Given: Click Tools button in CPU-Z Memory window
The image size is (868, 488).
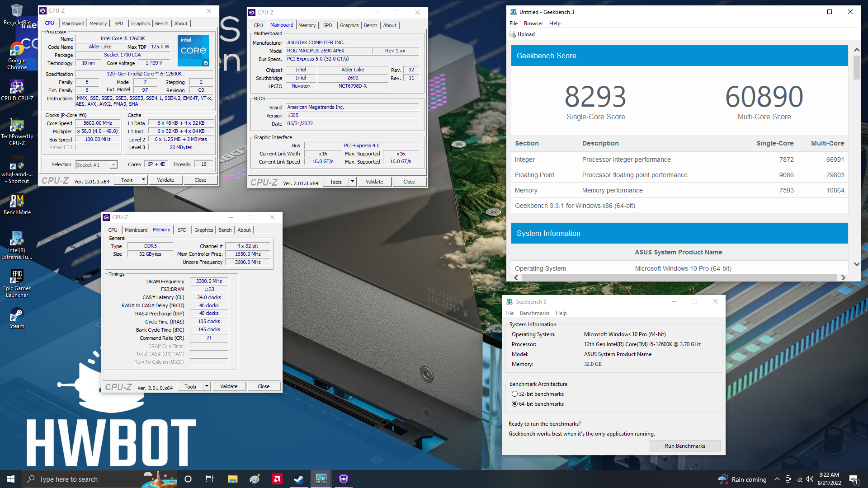Looking at the screenshot, I should pyautogui.click(x=190, y=386).
